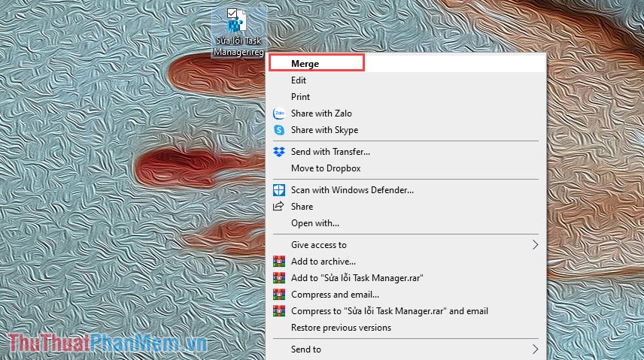This screenshot has width=644, height=360.
Task: Select Share with Skype entry text
Action: pyautogui.click(x=324, y=130)
